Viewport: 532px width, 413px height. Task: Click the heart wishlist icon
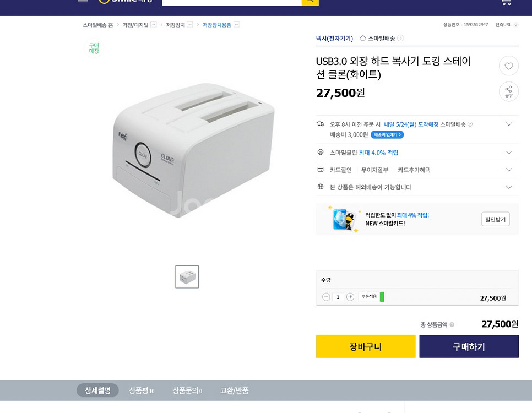tap(508, 66)
